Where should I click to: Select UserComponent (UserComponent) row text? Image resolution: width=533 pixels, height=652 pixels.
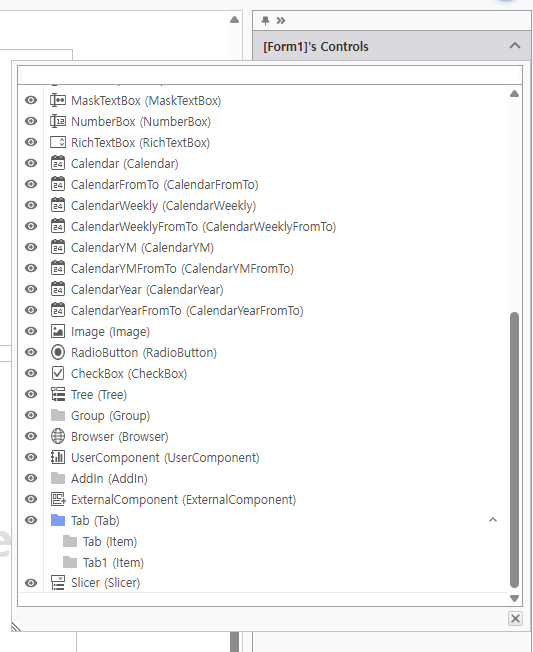coord(165,458)
